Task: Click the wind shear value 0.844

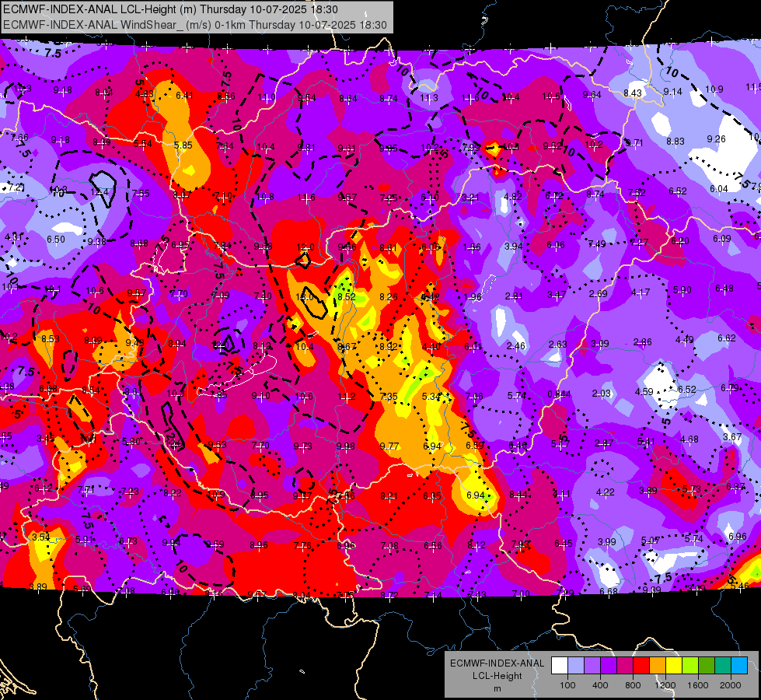Action: [559, 394]
